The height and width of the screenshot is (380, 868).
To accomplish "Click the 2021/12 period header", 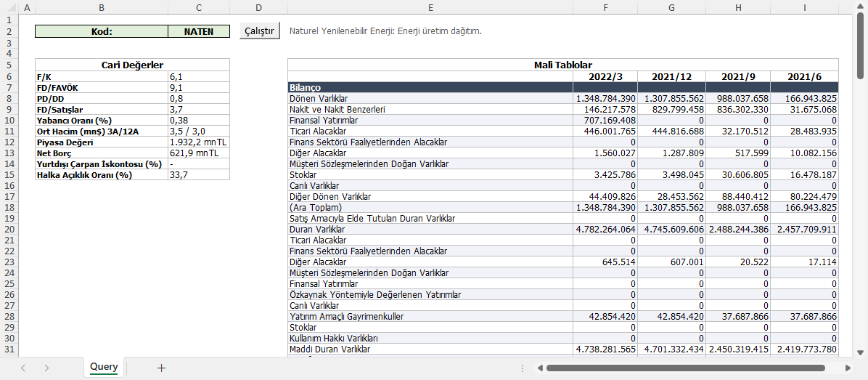I will [x=671, y=76].
